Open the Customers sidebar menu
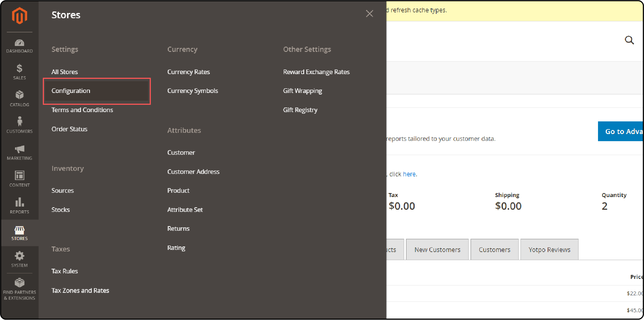 (x=19, y=125)
